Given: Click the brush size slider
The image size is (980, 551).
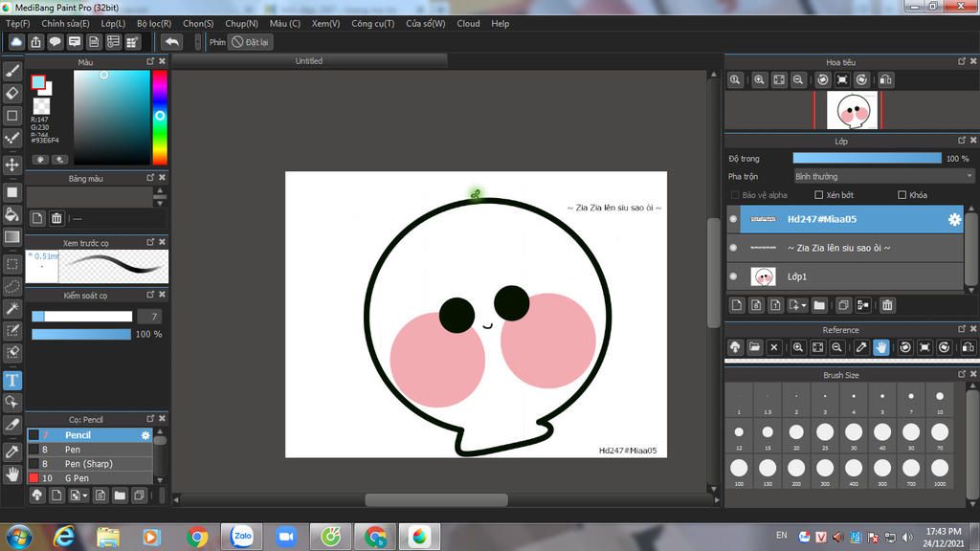Looking at the screenshot, I should pos(82,317).
